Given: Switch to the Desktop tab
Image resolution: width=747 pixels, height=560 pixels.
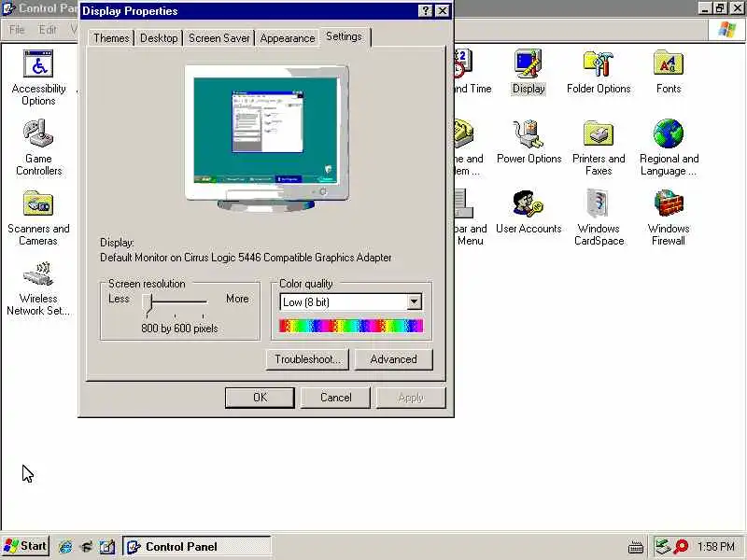Looking at the screenshot, I should click(159, 38).
